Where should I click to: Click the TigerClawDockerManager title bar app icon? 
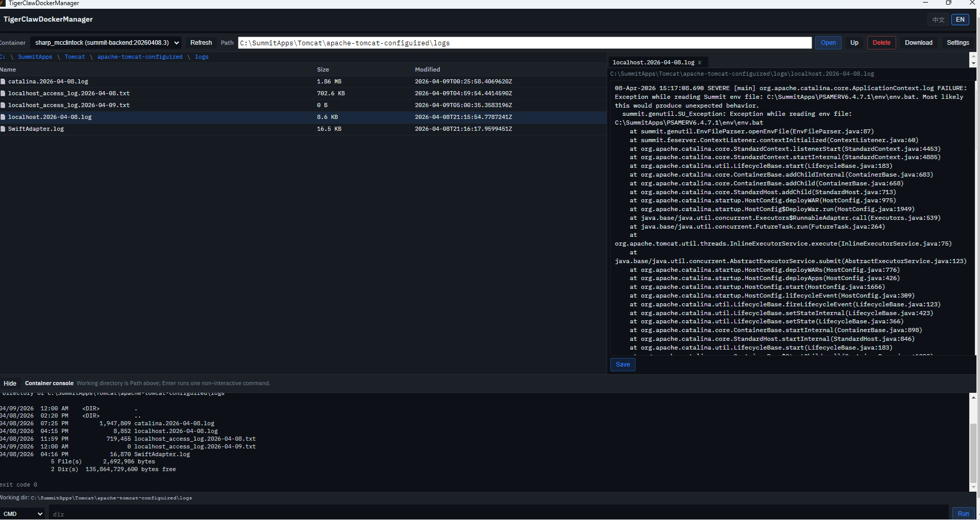click(3, 3)
